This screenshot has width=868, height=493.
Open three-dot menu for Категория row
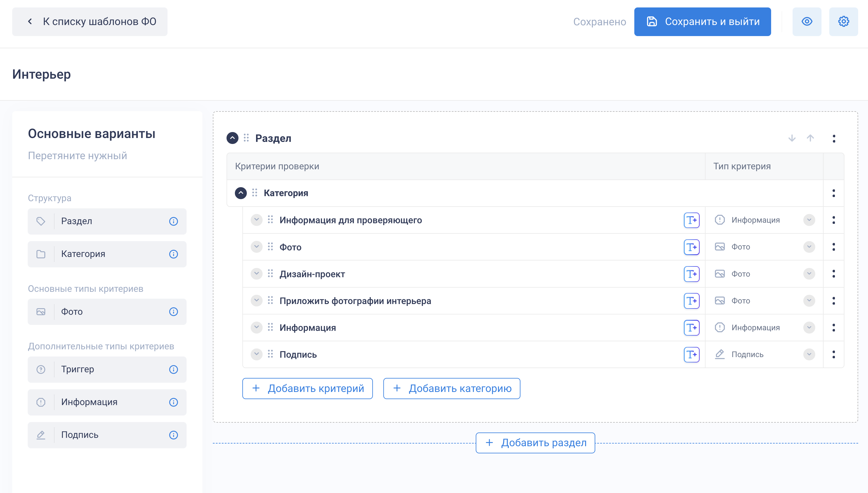click(x=833, y=193)
